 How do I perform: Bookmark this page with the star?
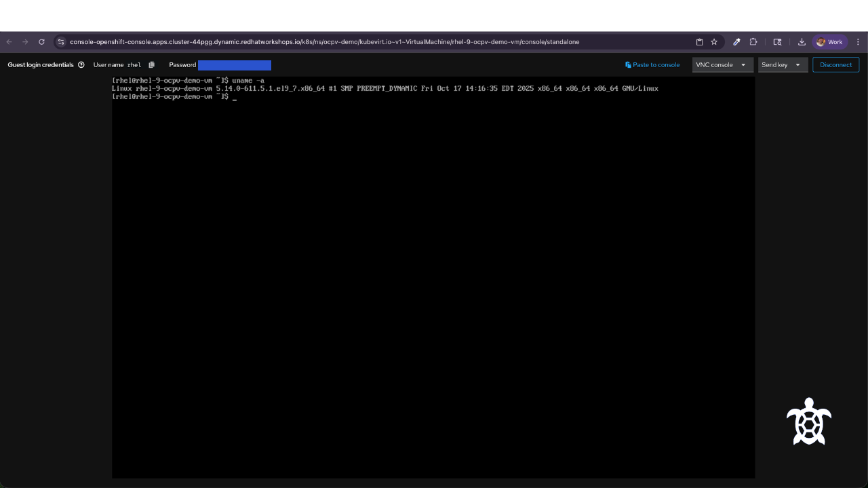pyautogui.click(x=714, y=42)
